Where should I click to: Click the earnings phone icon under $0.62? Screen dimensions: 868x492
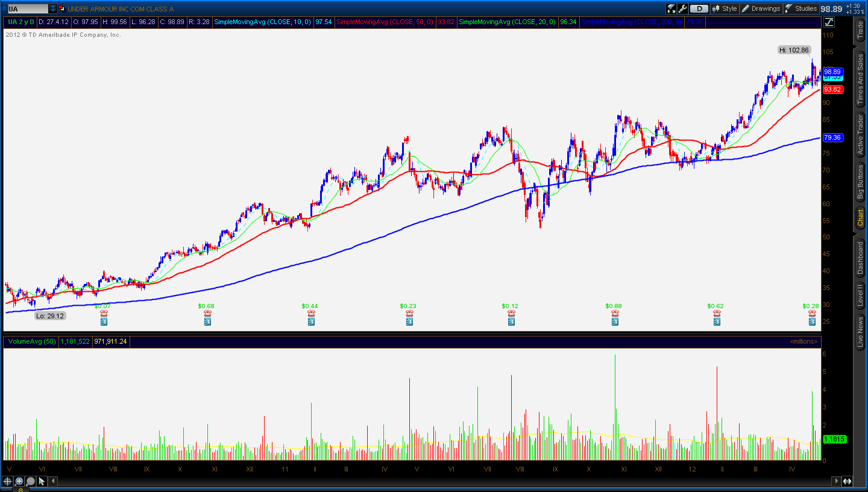[717, 314]
